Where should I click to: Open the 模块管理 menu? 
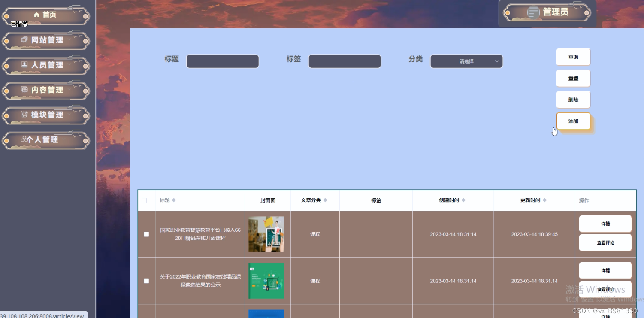(46, 115)
